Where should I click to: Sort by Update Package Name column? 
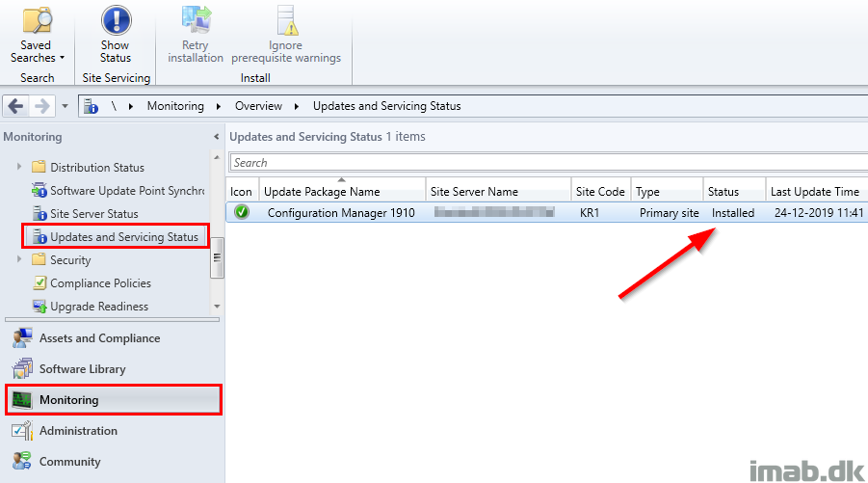click(x=343, y=191)
